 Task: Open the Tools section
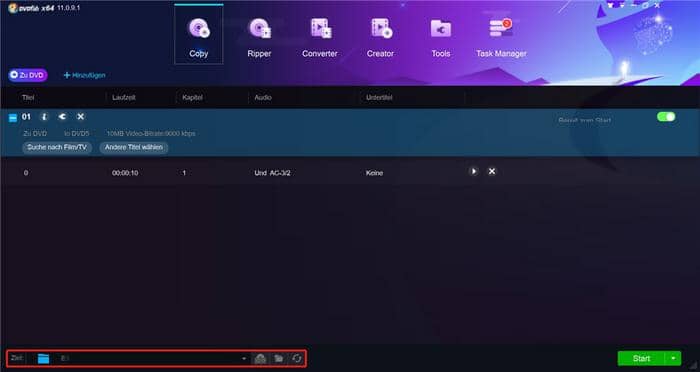pyautogui.click(x=441, y=38)
